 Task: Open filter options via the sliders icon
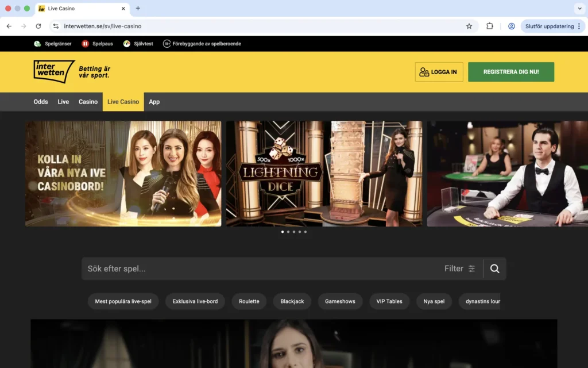click(471, 269)
